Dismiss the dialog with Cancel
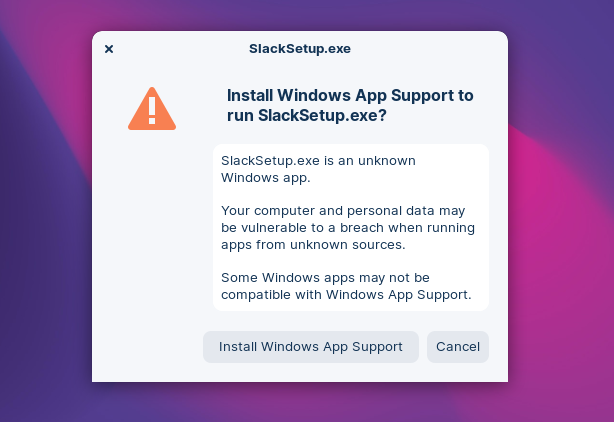Image resolution: width=614 pixels, height=422 pixels. pos(458,347)
